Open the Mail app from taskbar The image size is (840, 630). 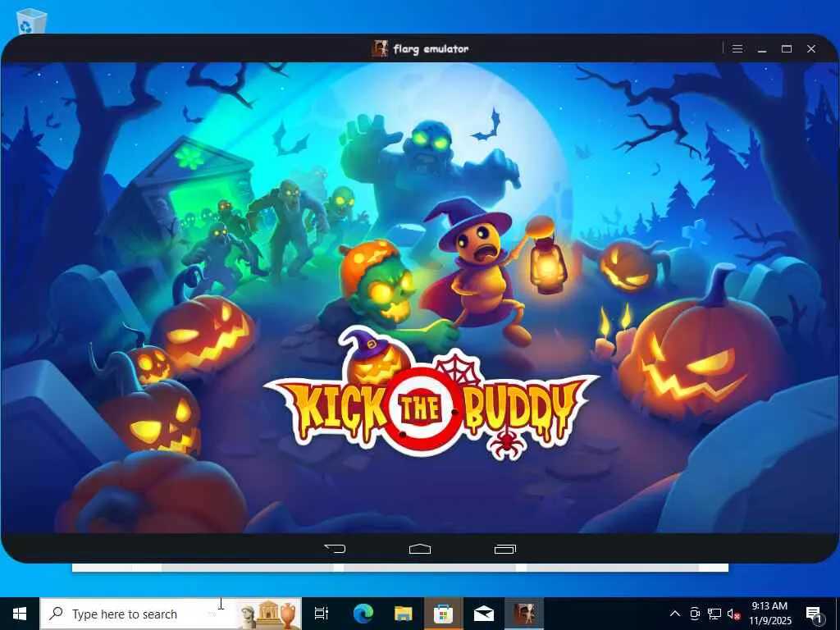(483, 614)
